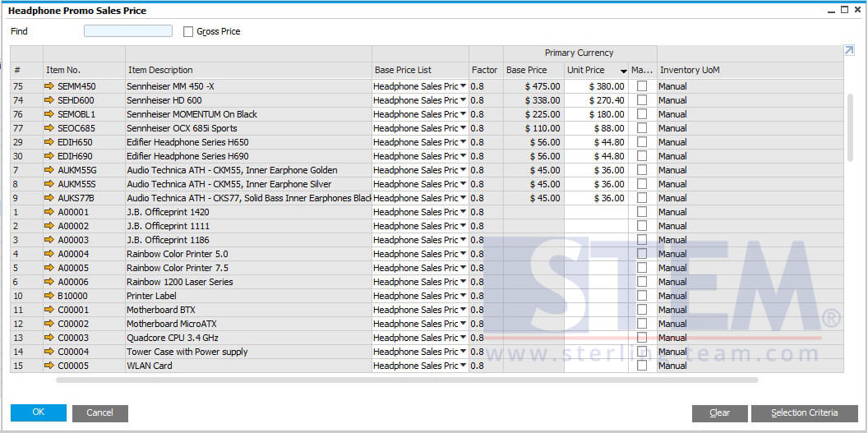Open link arrow for item SEMM450
The image size is (868, 433).
point(49,86)
